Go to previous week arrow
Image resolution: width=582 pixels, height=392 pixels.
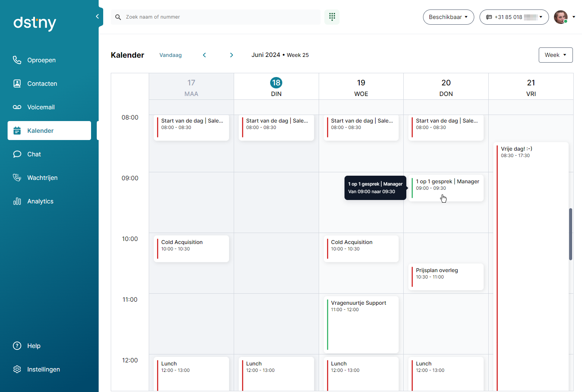coord(204,55)
